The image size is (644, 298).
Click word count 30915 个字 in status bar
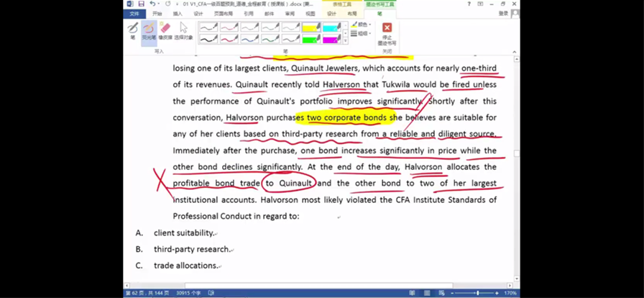click(x=188, y=293)
